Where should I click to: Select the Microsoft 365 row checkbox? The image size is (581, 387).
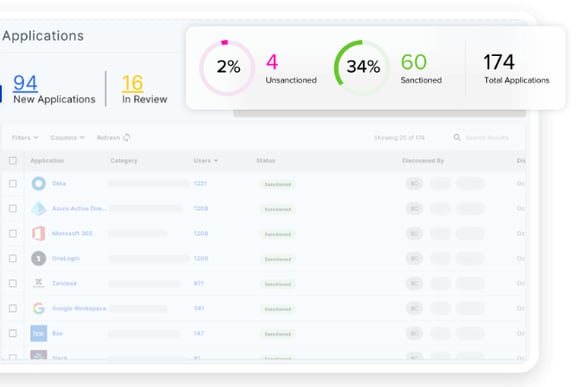click(x=13, y=233)
